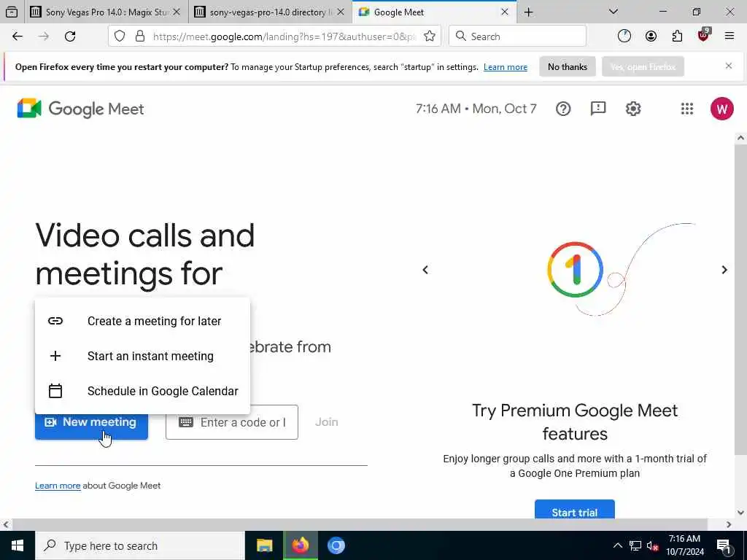Open Learn more about Google Meet link
The image size is (747, 560).
58,486
